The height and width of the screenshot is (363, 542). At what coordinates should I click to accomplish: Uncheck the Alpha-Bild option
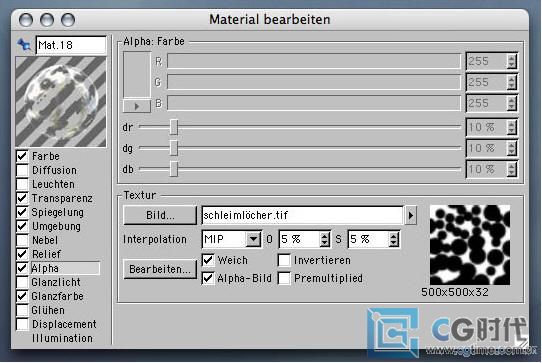point(208,278)
